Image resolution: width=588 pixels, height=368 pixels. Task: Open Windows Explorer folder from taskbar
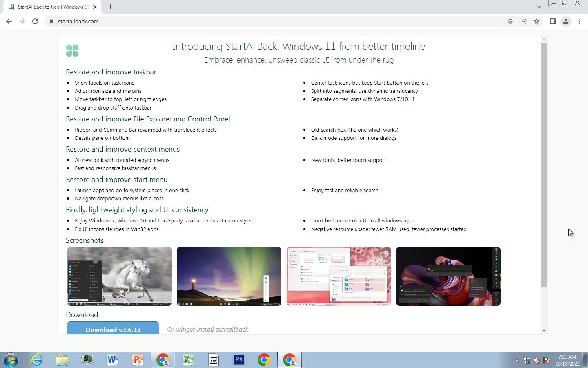pyautogui.click(x=62, y=360)
